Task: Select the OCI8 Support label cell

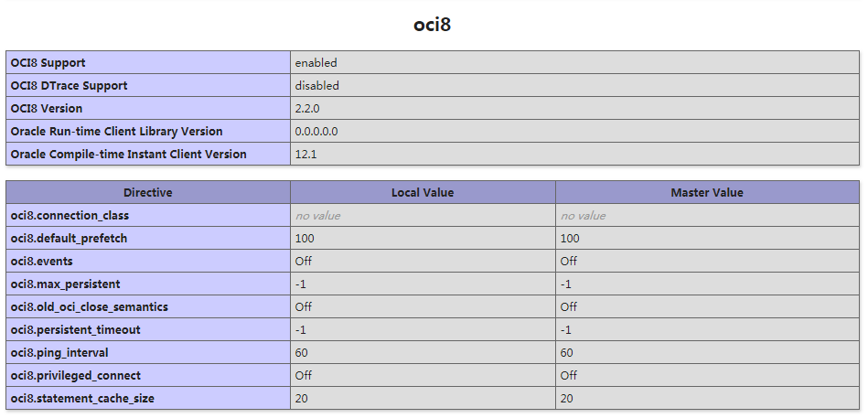Action: click(x=48, y=63)
